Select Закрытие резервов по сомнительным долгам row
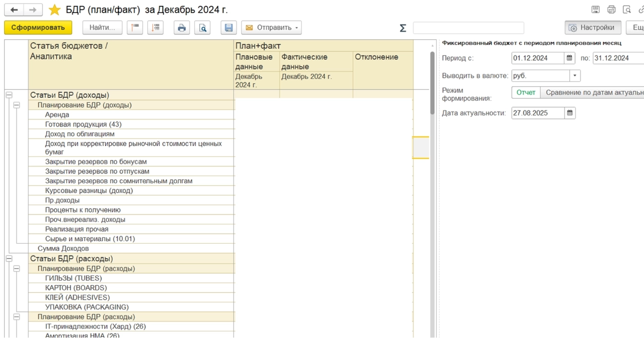 pyautogui.click(x=131, y=181)
